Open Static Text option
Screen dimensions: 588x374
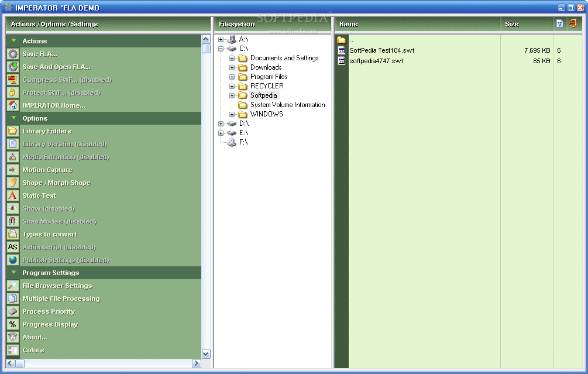coord(39,195)
